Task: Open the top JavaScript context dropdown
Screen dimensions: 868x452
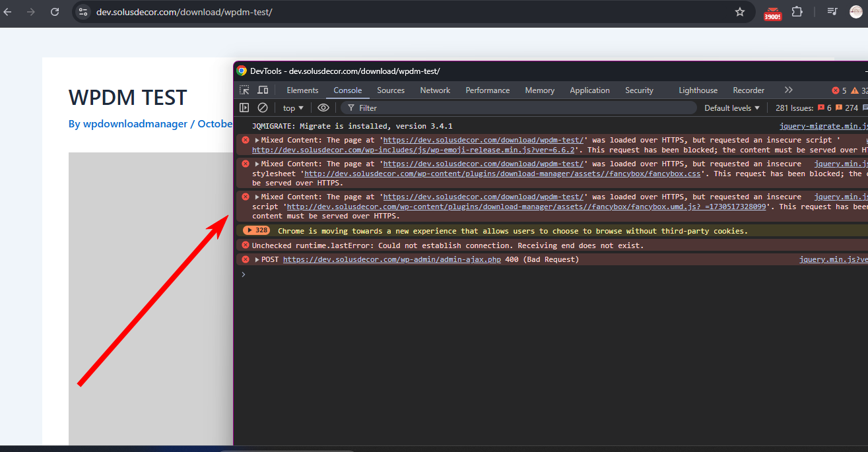Action: (293, 108)
